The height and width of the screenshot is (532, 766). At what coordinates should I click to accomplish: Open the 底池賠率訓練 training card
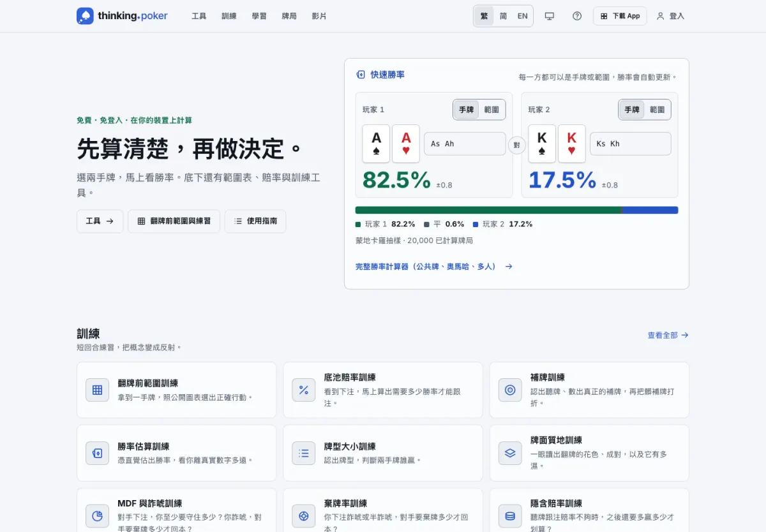(x=383, y=390)
